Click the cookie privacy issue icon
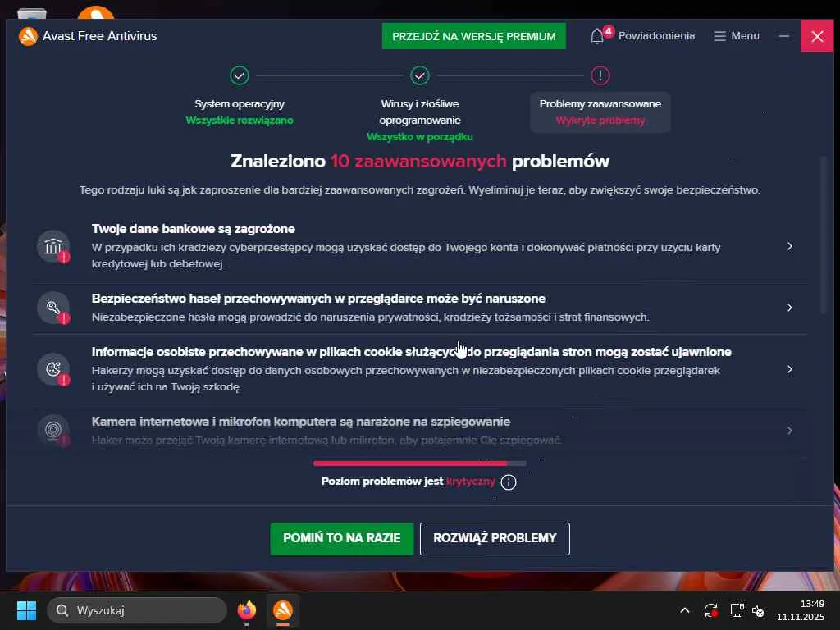Image resolution: width=840 pixels, height=630 pixels. coord(53,369)
